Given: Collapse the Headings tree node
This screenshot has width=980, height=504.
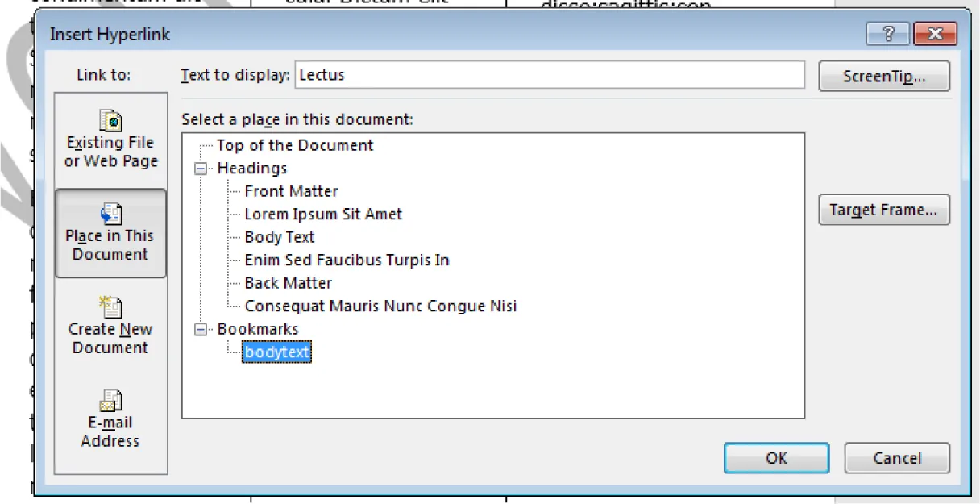Looking at the screenshot, I should (201, 168).
